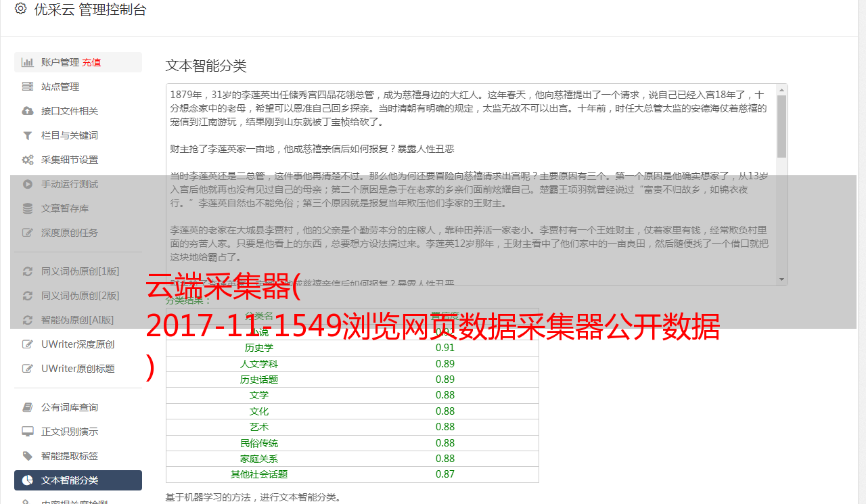Click the 历史学 category cell
The height and width of the screenshot is (504, 866).
pyautogui.click(x=259, y=348)
